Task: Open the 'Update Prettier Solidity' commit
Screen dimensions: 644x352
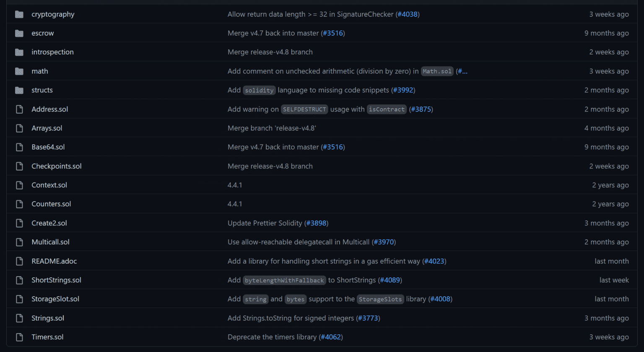Action: [x=265, y=223]
